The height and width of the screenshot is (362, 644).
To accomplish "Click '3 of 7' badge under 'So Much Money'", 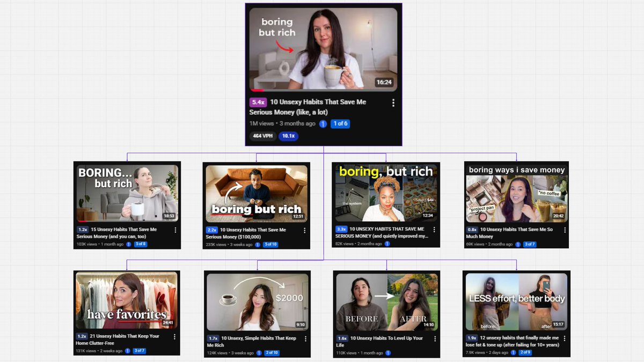I will click(x=530, y=244).
